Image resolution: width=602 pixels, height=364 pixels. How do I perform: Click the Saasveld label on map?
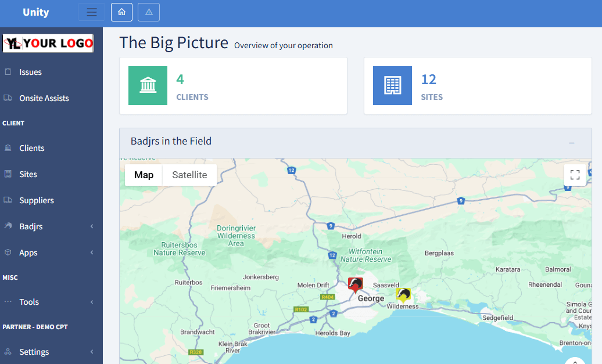386,285
